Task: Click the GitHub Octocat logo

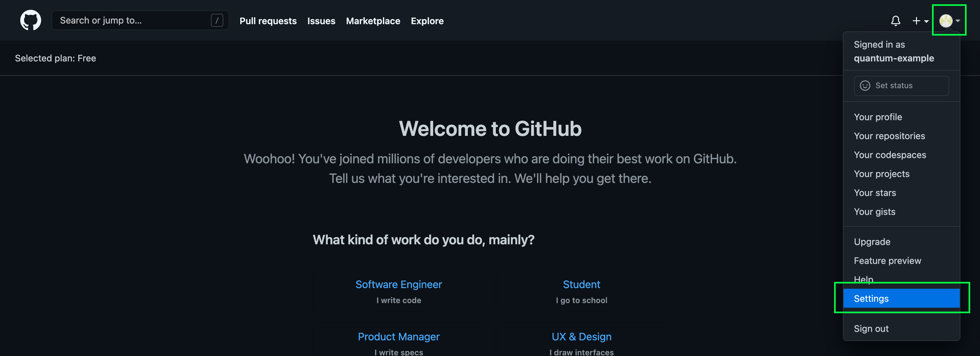Action: click(x=30, y=20)
